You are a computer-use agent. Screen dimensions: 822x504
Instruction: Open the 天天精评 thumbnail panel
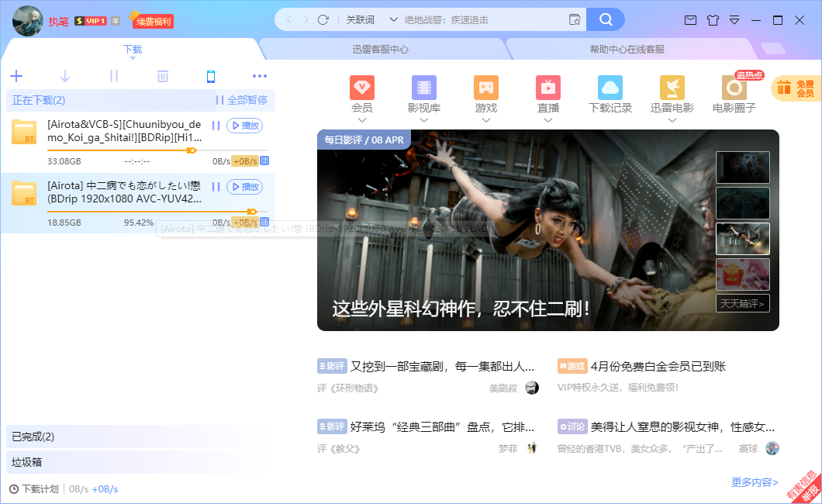point(741,302)
